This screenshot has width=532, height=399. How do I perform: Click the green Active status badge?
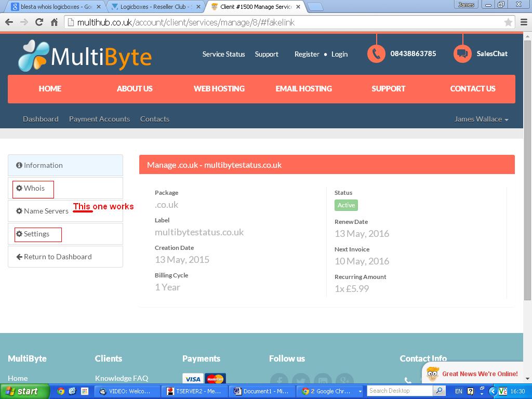pos(346,205)
